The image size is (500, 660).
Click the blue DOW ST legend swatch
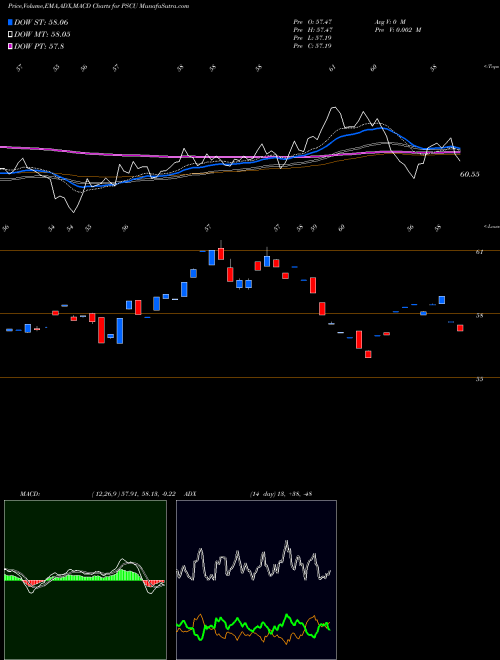[11, 22]
